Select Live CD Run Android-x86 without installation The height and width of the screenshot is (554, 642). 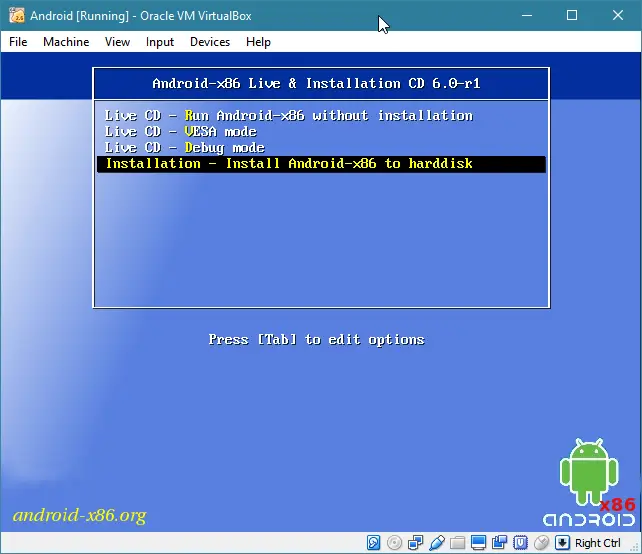[321, 116]
